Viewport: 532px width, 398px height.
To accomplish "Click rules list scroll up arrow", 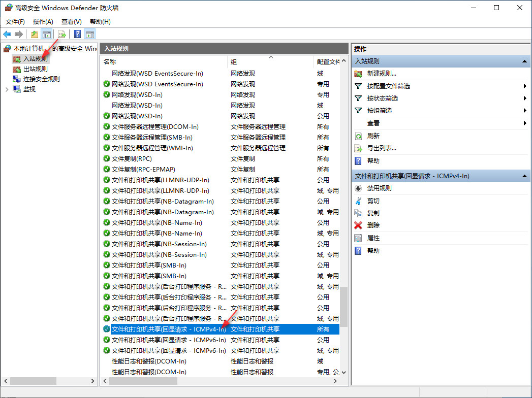I will [x=343, y=61].
